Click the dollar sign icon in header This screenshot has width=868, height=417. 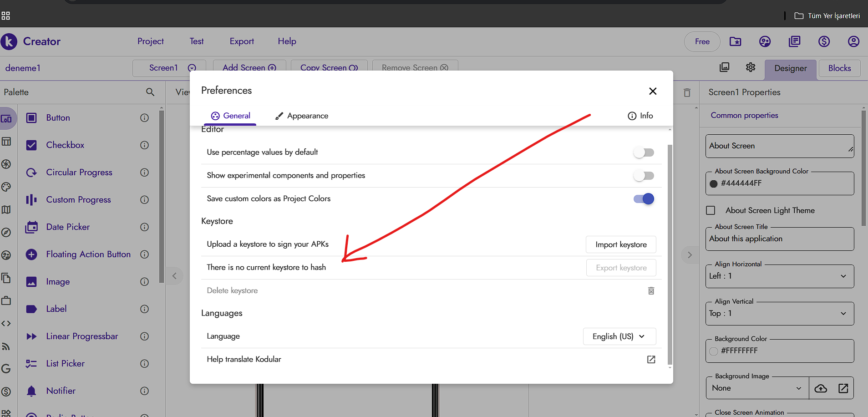[x=824, y=41]
